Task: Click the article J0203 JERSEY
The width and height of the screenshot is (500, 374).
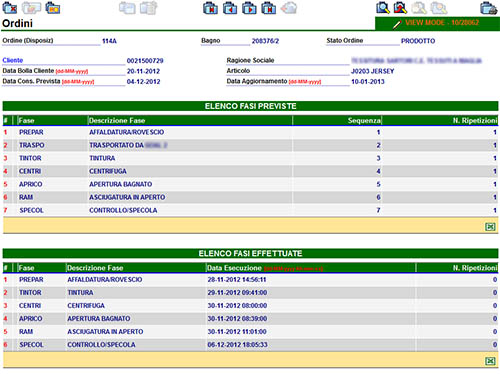Action: click(373, 71)
